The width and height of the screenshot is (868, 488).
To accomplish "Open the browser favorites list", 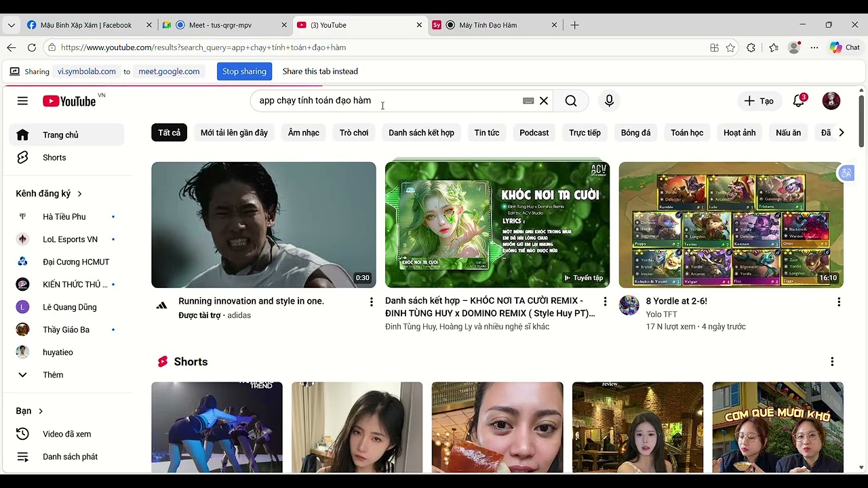I will [774, 47].
